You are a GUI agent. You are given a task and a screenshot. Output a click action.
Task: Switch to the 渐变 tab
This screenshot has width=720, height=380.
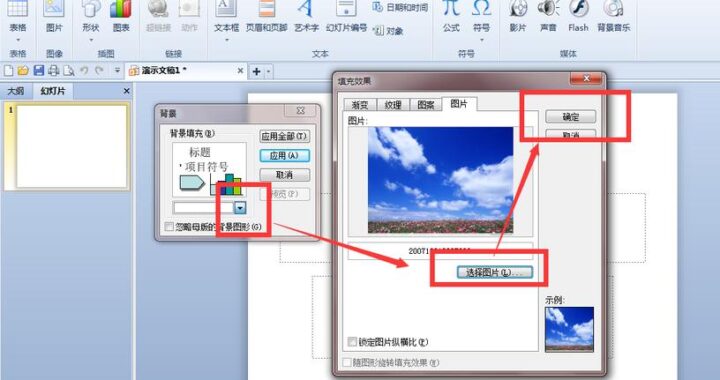[360, 105]
